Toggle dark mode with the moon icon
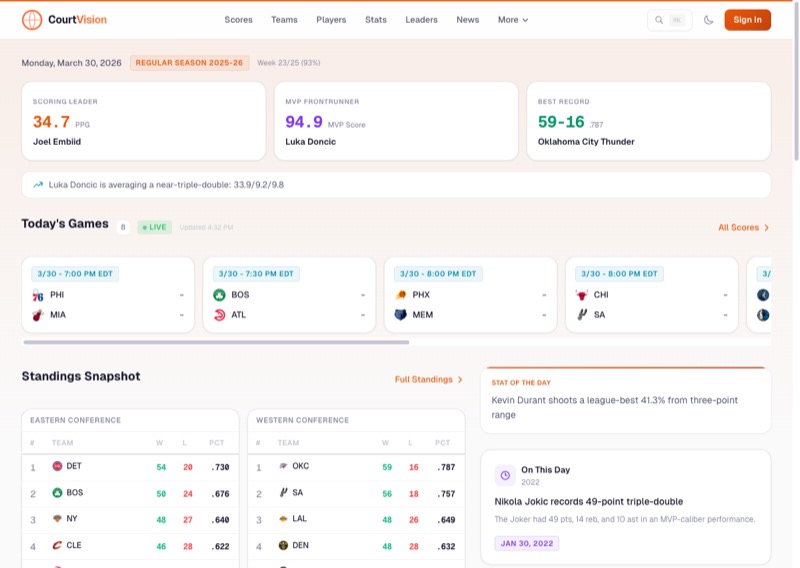 pos(708,20)
